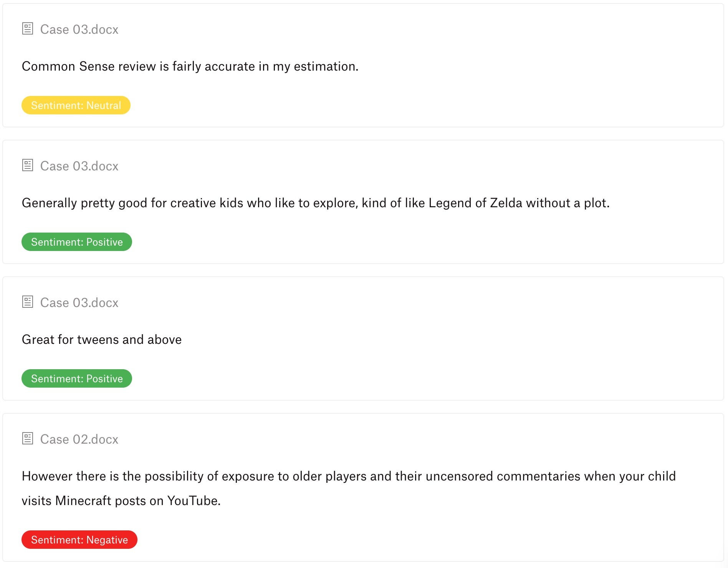Click the document icon on the first card

tap(28, 29)
